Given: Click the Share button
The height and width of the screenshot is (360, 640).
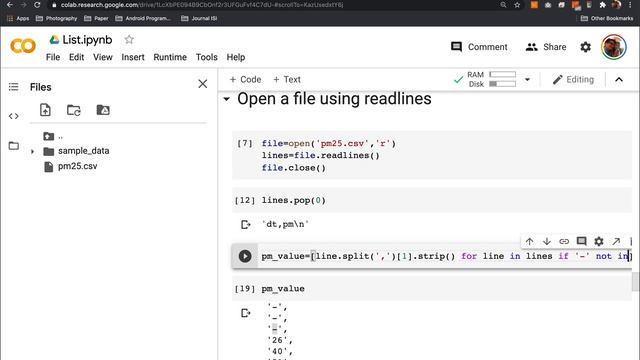Looking at the screenshot, I should tap(546, 47).
